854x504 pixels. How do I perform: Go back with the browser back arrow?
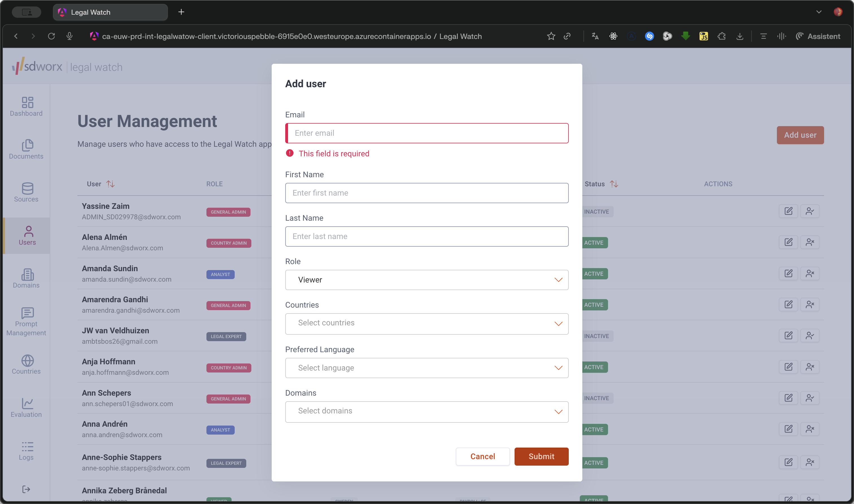16,36
